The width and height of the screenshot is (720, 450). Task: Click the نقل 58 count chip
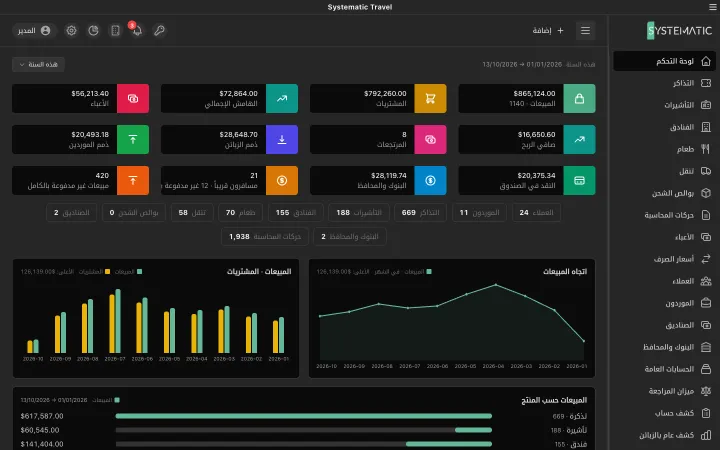tap(192, 213)
